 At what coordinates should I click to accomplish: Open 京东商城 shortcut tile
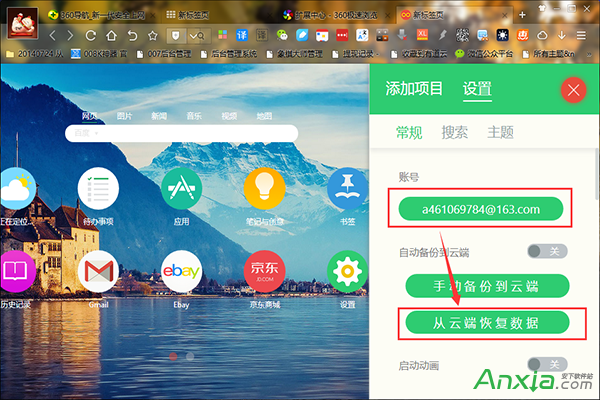[x=264, y=271]
